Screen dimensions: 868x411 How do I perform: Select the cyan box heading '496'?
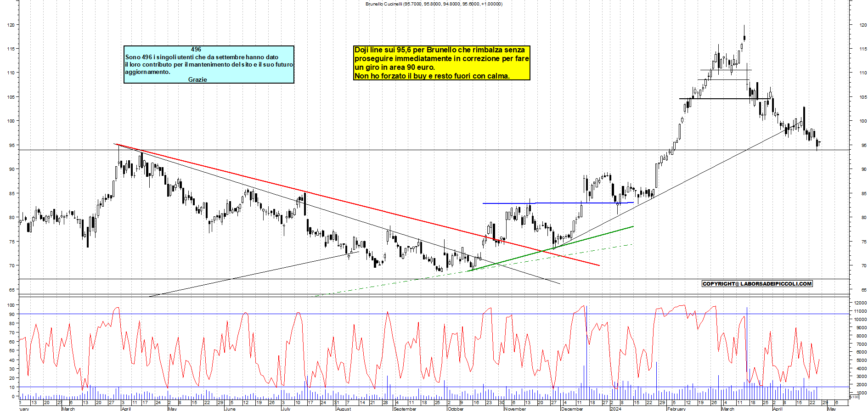click(196, 50)
